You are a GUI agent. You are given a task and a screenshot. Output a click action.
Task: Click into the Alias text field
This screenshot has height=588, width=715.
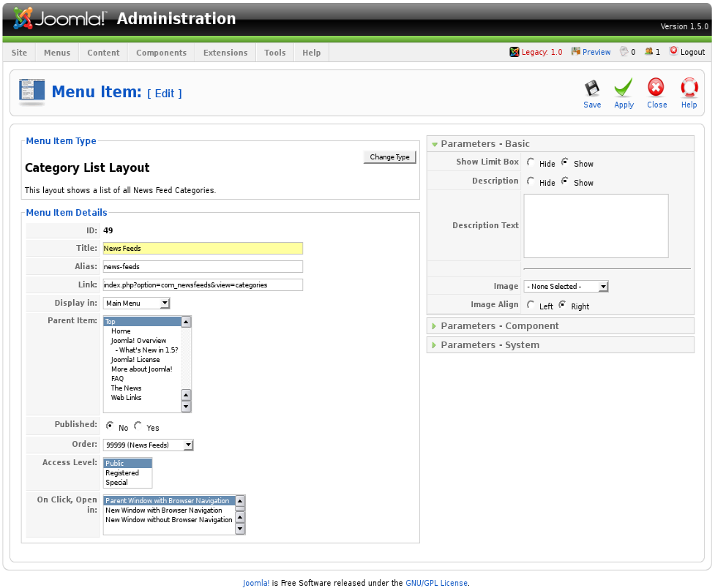tap(203, 267)
